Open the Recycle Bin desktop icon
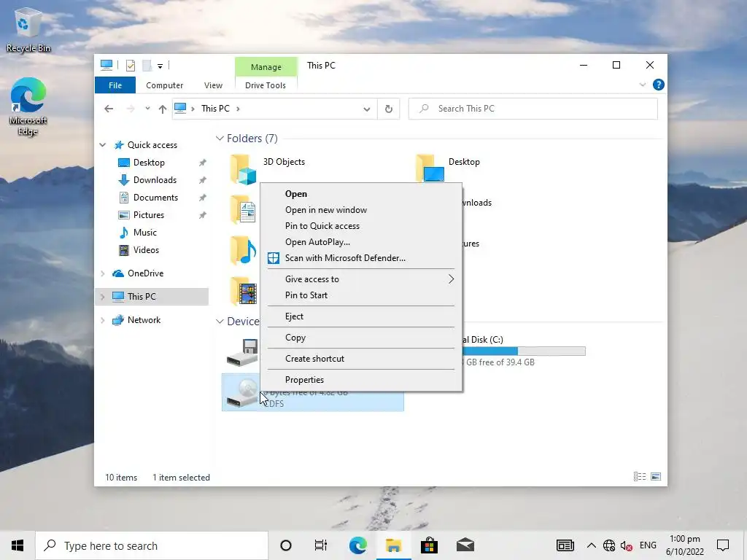The height and width of the screenshot is (560, 747). pos(28,29)
